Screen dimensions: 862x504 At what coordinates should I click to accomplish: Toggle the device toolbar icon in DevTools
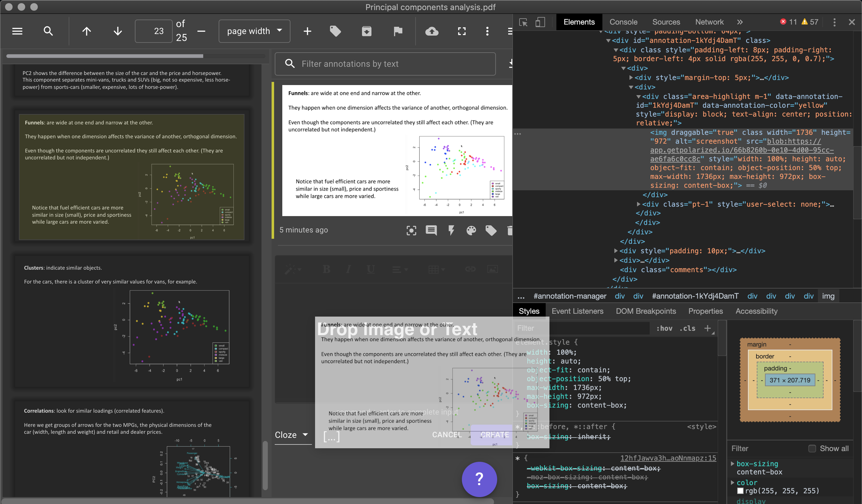(540, 22)
